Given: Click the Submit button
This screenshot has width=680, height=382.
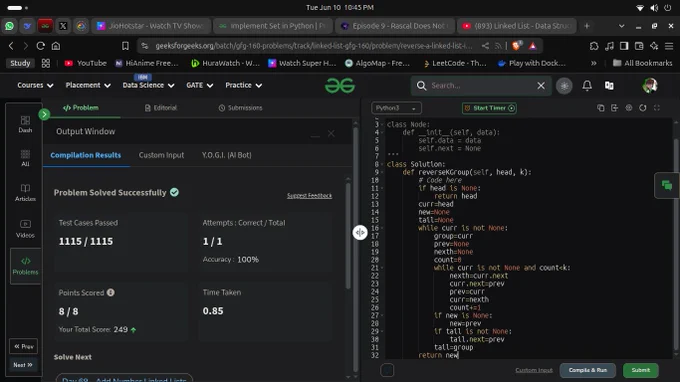Looking at the screenshot, I should [x=641, y=370].
